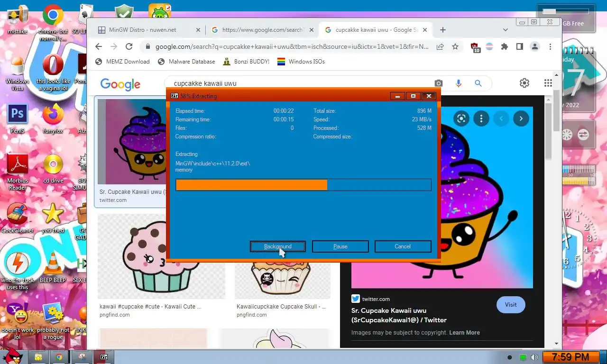Screen dimensions: 607x364
Task: Switch to MinGW Distro - nuwen.net tab
Action: tap(142, 30)
